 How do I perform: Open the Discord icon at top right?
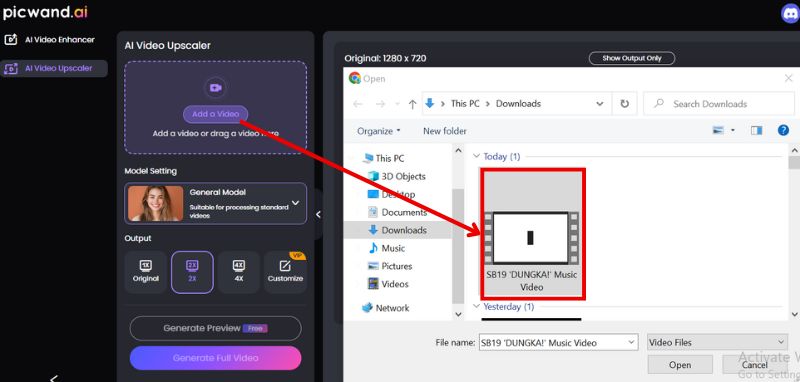pos(790,13)
